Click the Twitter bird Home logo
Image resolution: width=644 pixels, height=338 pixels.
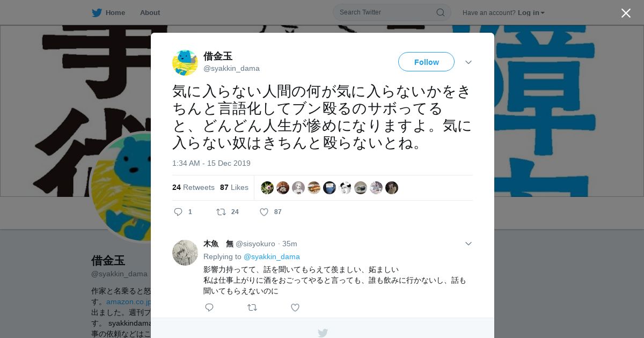(97, 12)
